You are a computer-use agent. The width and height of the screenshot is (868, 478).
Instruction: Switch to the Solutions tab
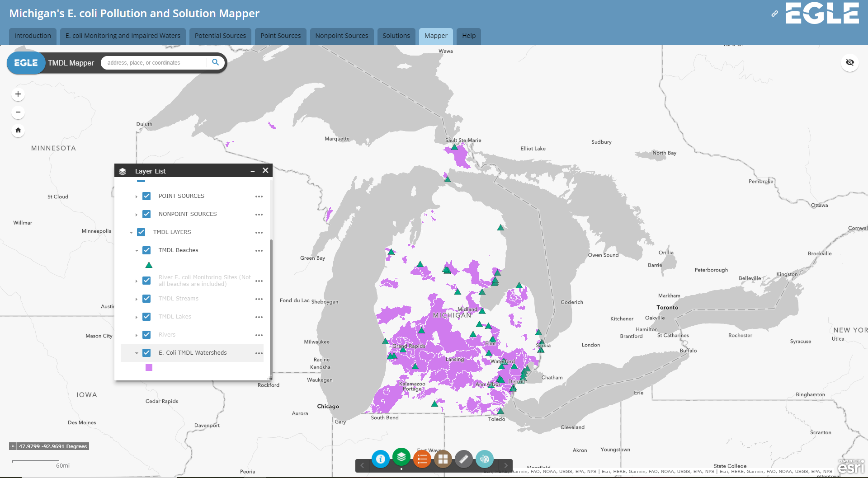coord(396,36)
